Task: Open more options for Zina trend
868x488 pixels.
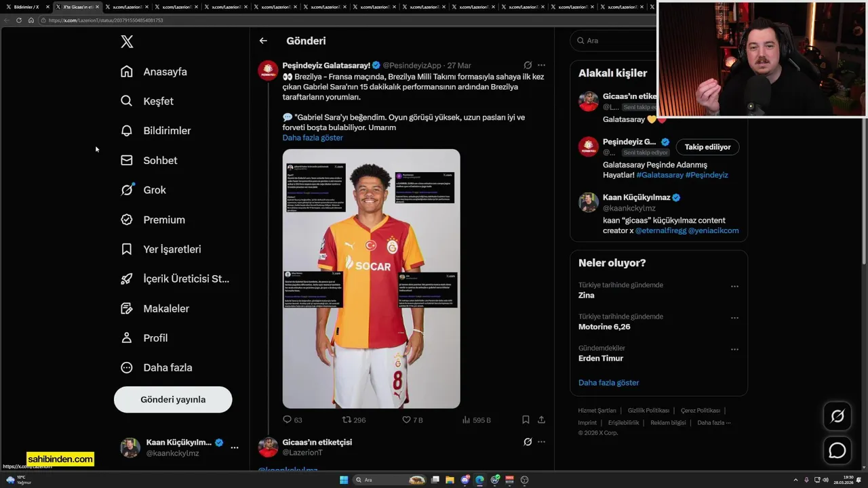Action: pyautogui.click(x=734, y=286)
